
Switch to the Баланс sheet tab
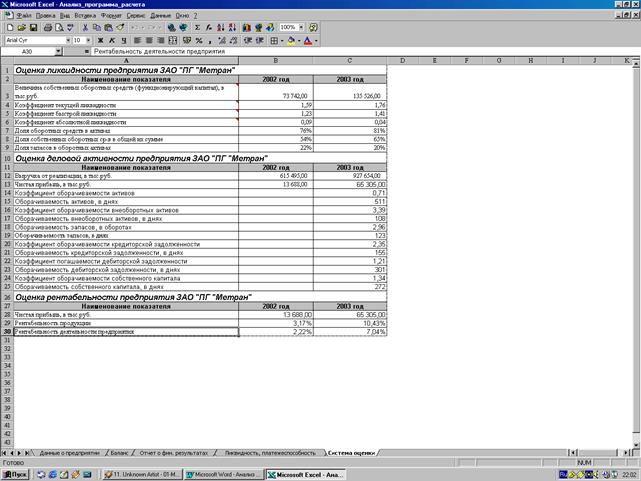coord(119,453)
